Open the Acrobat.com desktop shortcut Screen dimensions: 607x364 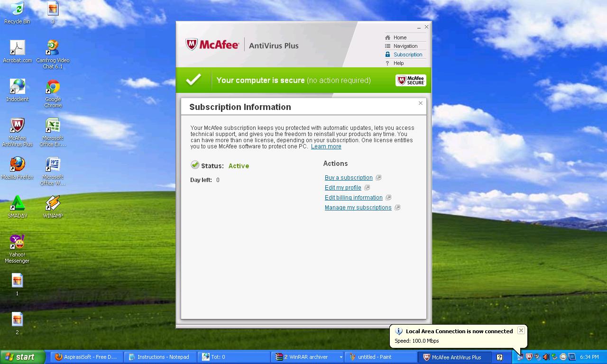18,51
